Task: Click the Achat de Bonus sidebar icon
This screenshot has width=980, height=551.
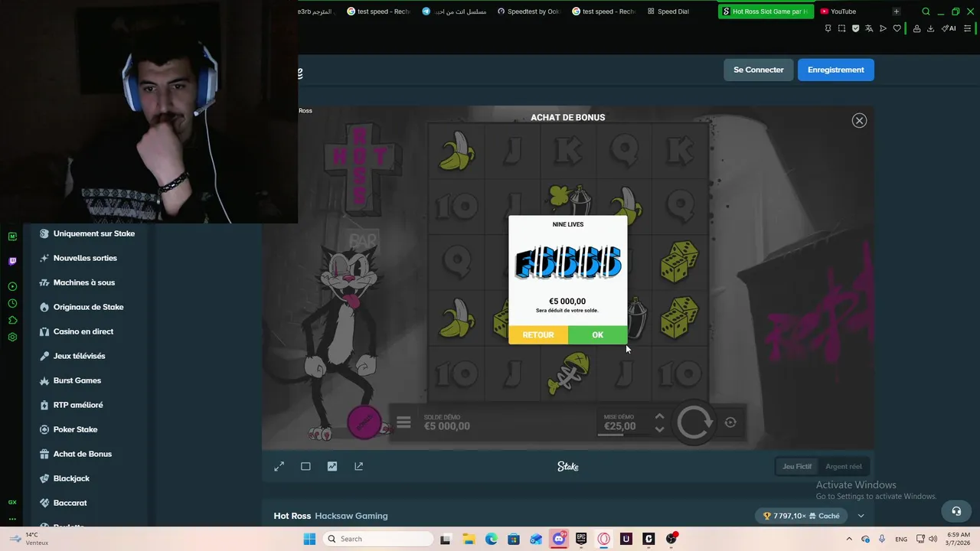Action: [44, 454]
